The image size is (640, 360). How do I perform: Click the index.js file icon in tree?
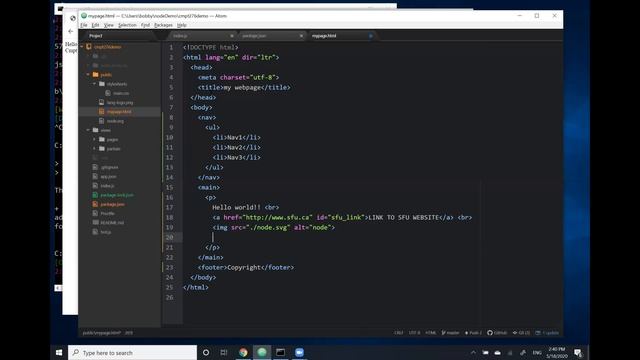point(95,186)
